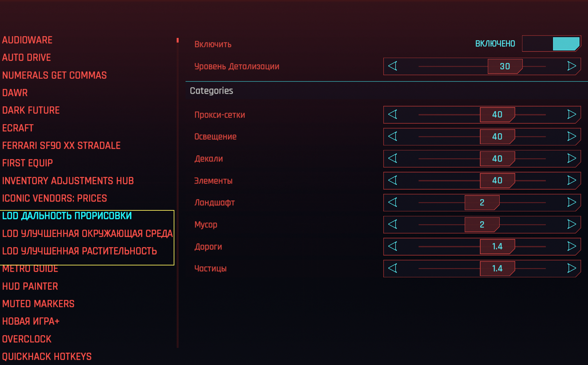This screenshot has height=365, width=588.
Task: Increase Освещение value with right arrow
Action: pos(572,136)
